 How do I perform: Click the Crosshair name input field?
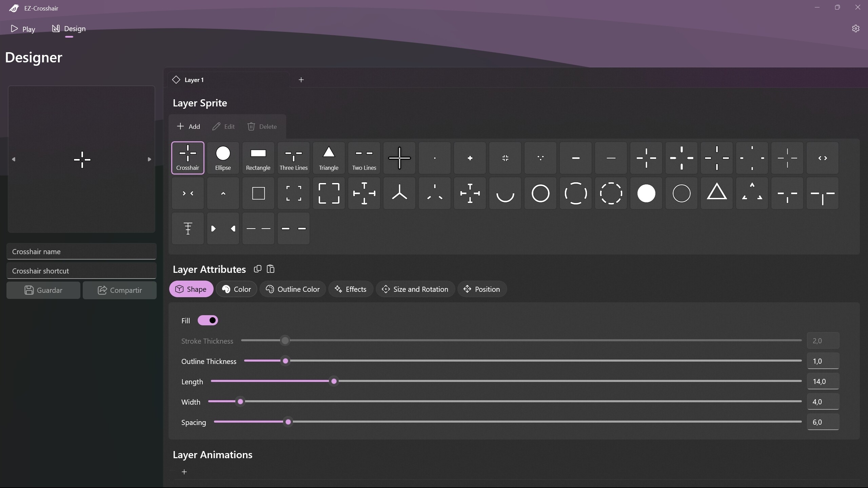[81, 251]
